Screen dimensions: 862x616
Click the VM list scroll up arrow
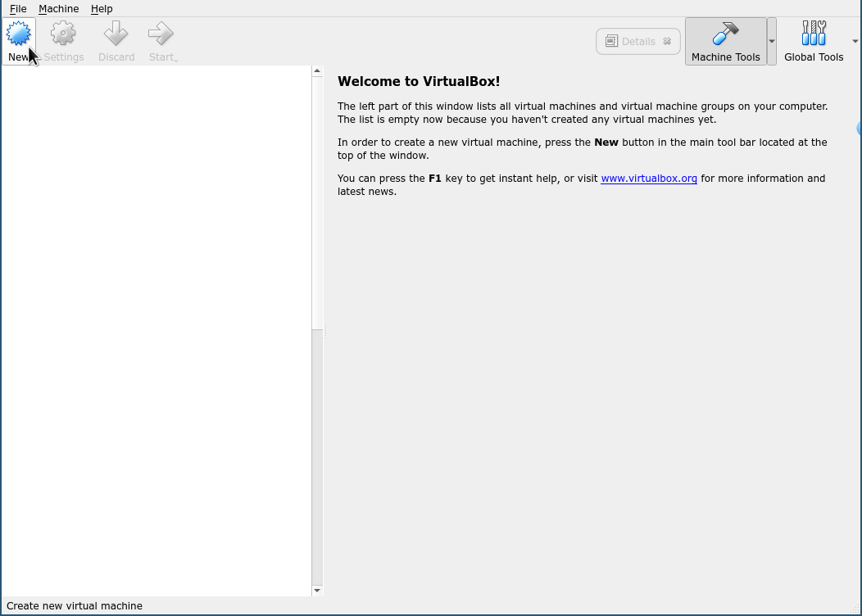[317, 71]
